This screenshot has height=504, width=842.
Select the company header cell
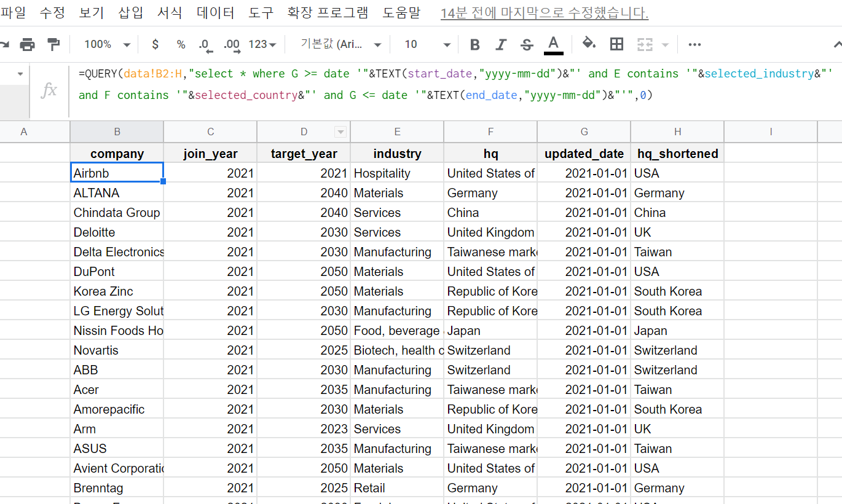[117, 154]
